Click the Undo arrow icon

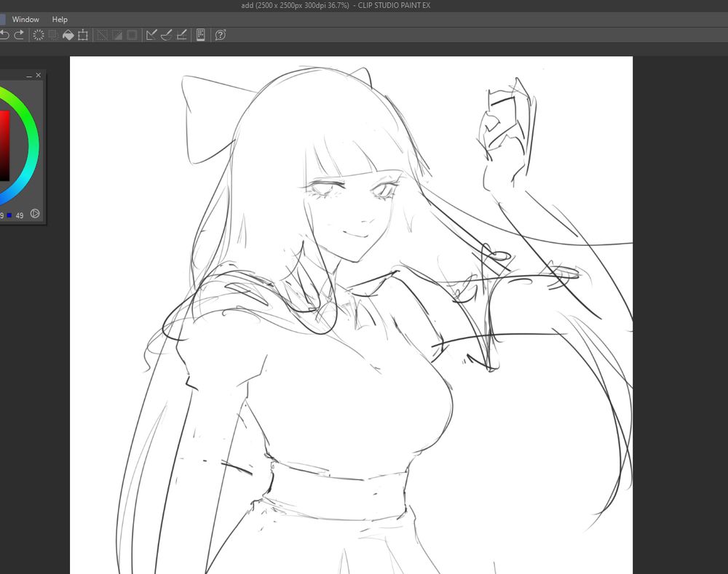point(4,35)
